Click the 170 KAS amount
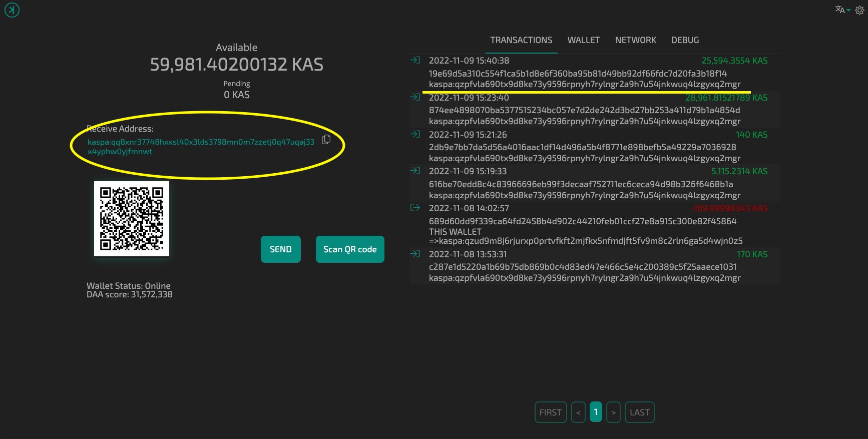 point(752,254)
